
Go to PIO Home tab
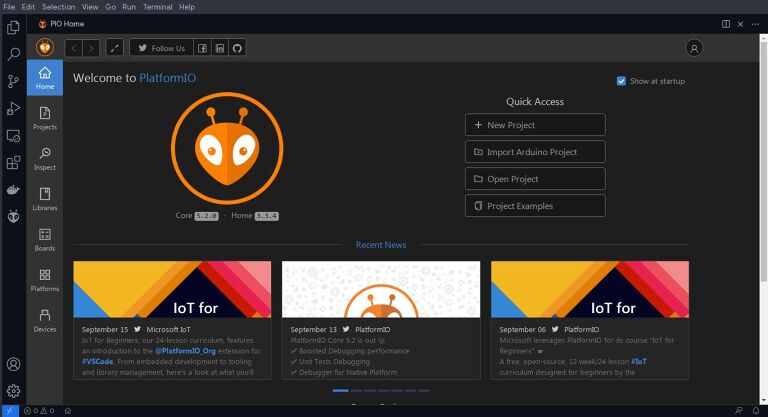pos(62,24)
